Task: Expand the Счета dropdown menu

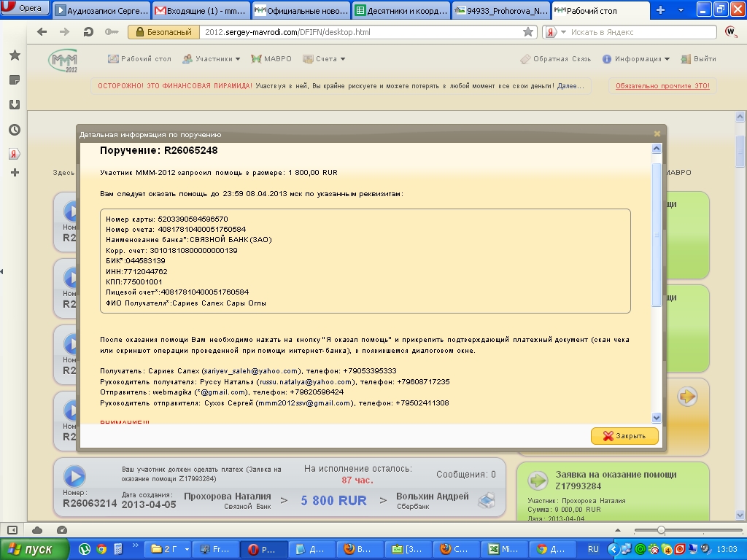Action: point(324,58)
